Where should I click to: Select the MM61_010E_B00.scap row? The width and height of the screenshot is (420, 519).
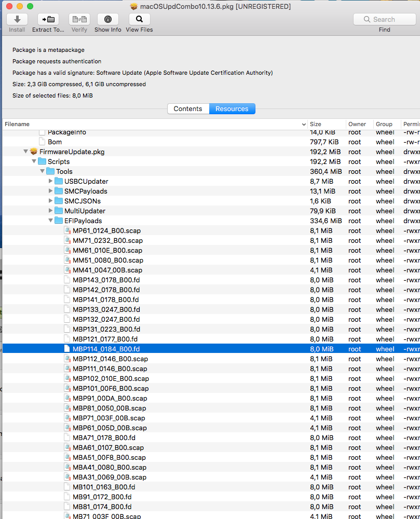pyautogui.click(x=211, y=250)
